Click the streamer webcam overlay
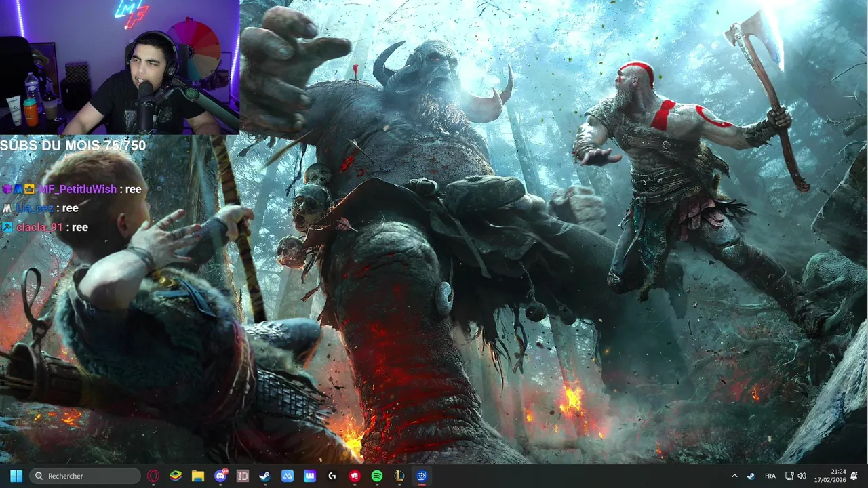Screen dimensions: 868x488 click(119, 67)
